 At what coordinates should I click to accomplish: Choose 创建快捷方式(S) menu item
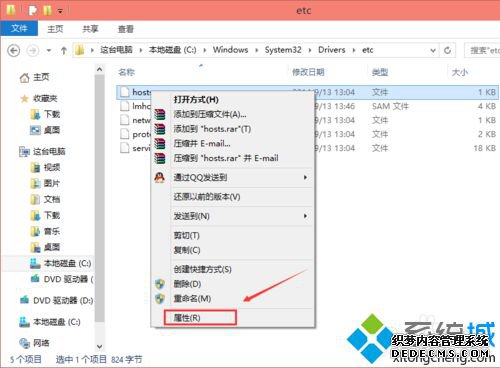203,269
